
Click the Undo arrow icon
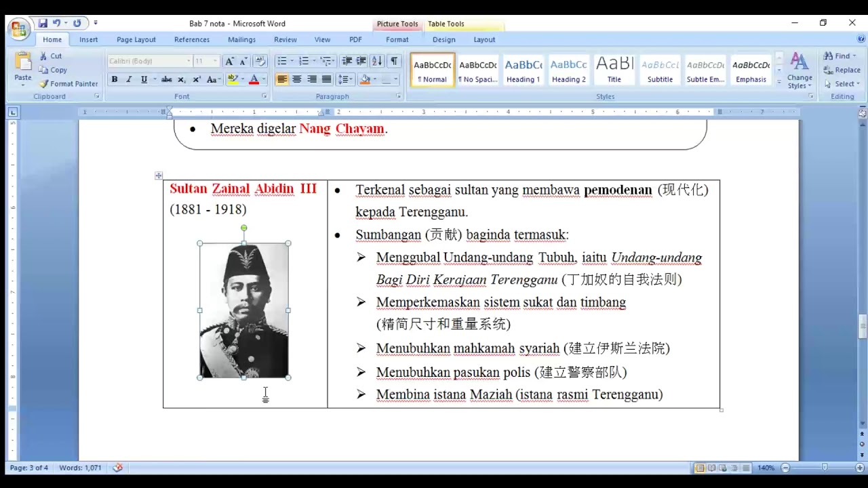56,23
